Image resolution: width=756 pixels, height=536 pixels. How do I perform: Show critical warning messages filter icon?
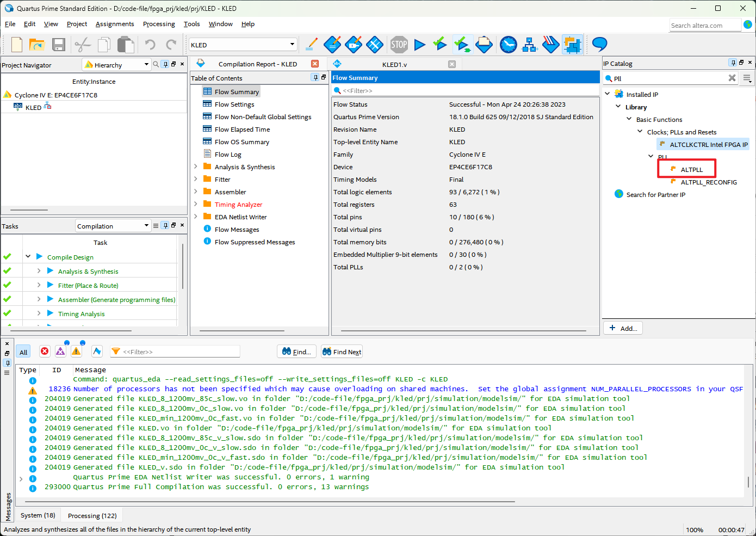[x=60, y=352]
